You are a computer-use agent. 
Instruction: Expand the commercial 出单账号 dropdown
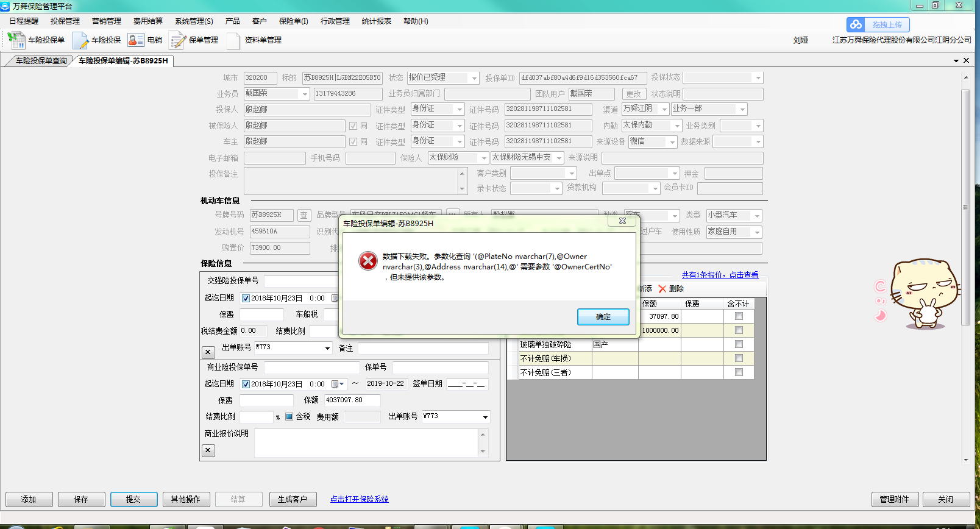click(485, 417)
